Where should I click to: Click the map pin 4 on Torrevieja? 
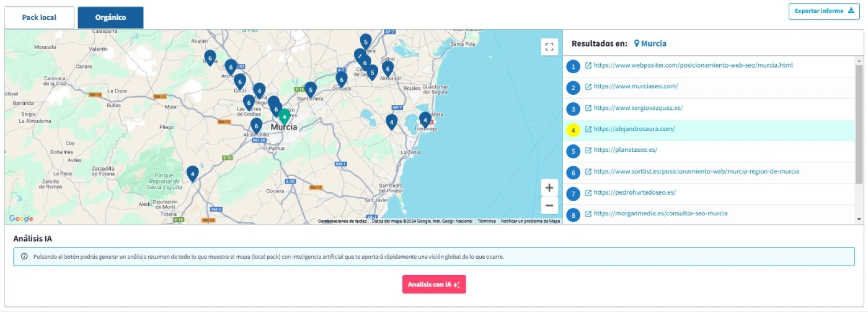point(425,120)
